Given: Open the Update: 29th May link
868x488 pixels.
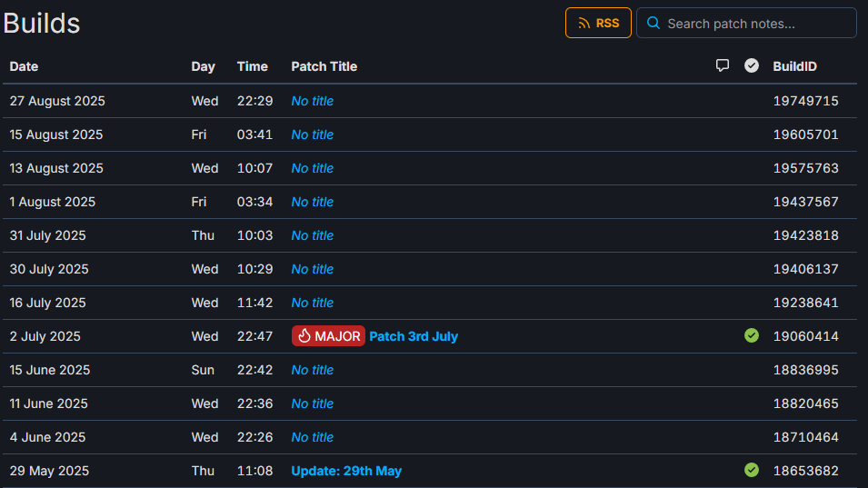Looking at the screenshot, I should [x=346, y=471].
